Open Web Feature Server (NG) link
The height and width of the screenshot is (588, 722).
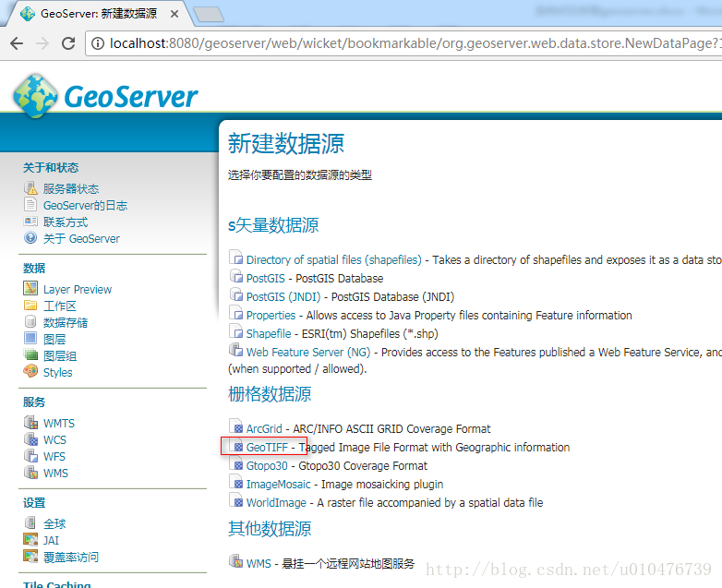pos(308,353)
